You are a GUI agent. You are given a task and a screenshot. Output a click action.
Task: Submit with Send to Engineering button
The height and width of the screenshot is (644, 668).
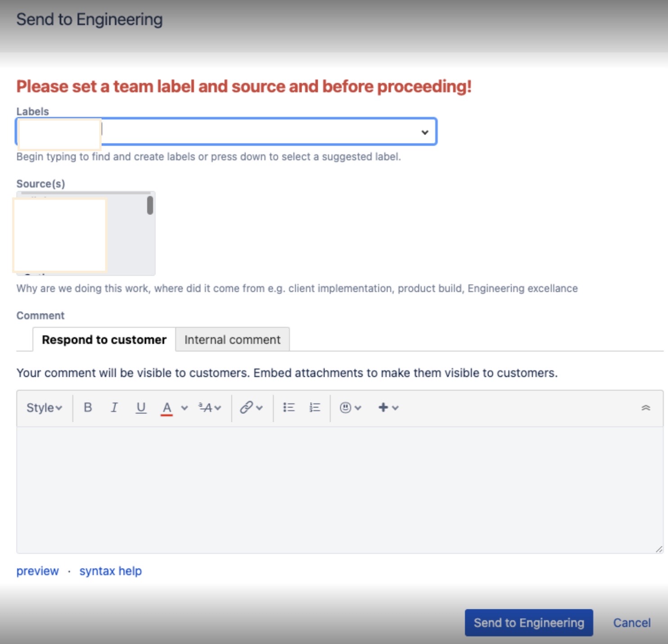(x=529, y=623)
